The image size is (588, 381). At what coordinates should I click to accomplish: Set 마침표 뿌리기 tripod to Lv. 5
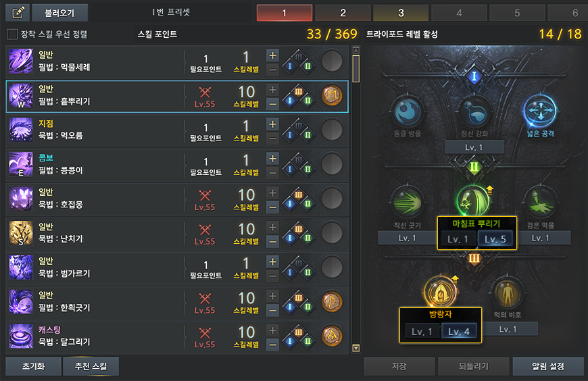pos(495,239)
